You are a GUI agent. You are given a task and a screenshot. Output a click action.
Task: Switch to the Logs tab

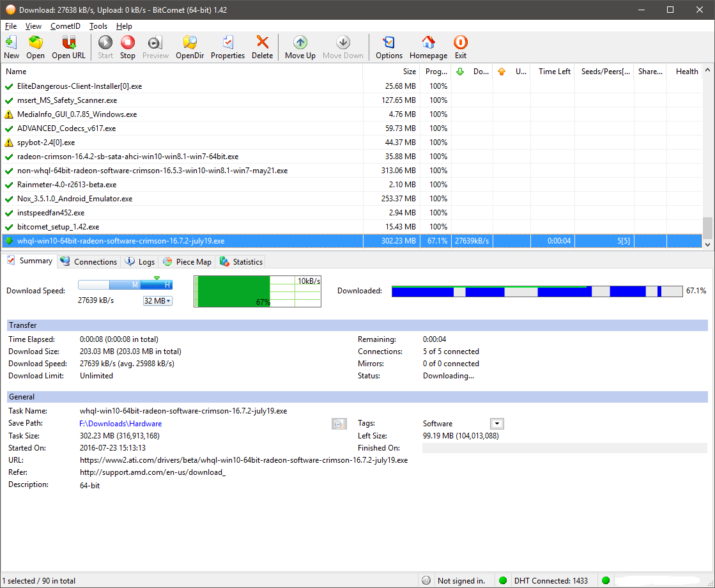141,262
